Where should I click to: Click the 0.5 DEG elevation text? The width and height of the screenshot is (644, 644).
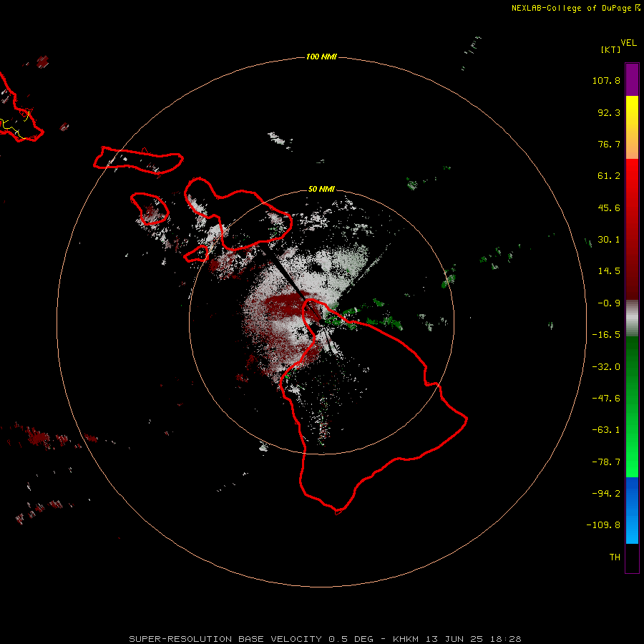click(351, 639)
